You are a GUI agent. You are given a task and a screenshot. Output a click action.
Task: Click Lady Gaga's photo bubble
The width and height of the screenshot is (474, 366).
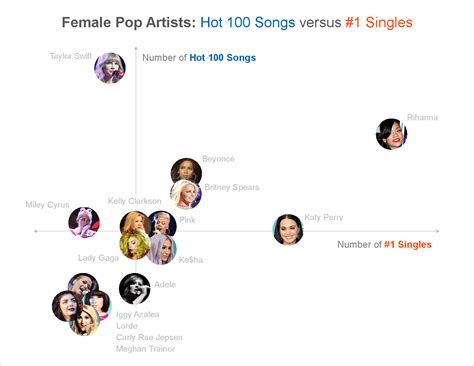(x=135, y=245)
